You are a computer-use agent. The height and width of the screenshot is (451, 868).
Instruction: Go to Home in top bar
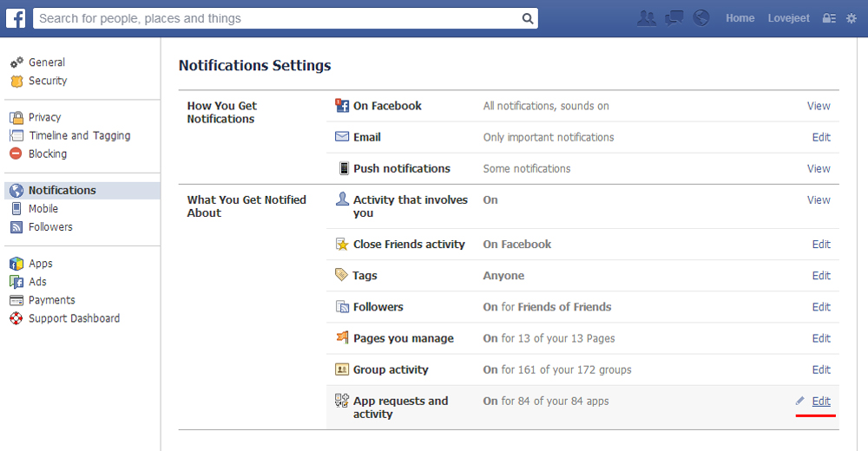point(740,18)
